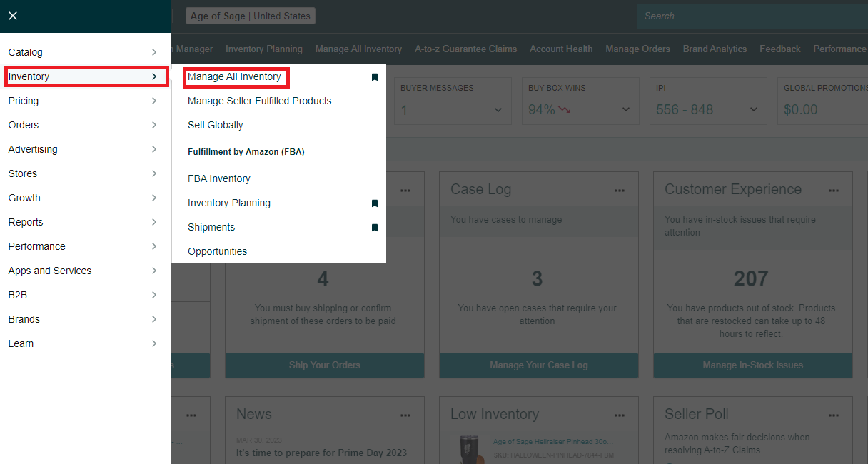
Task: Open A-to-z Guarantee Claims shortcut
Action: [465, 49]
